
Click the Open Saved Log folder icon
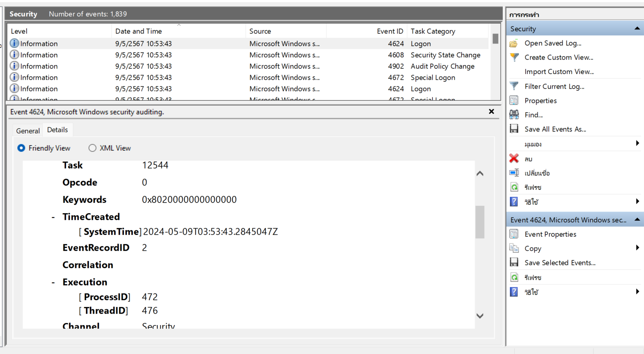514,44
